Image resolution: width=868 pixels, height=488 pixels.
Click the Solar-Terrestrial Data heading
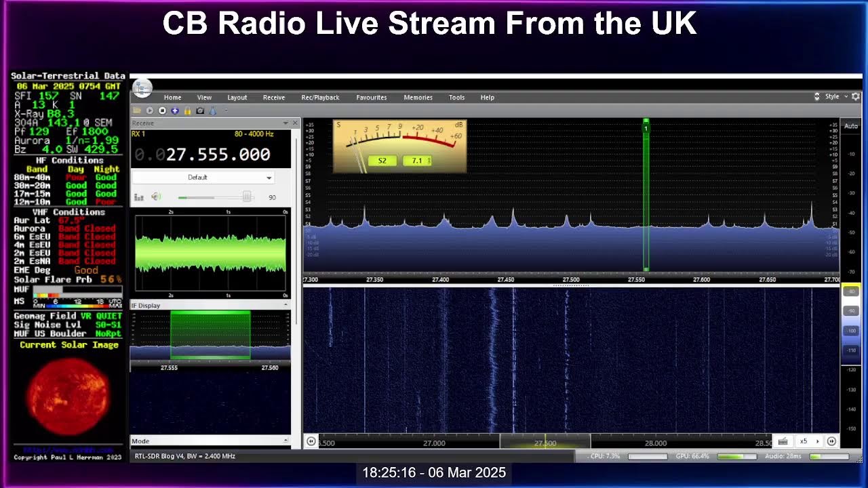(68, 76)
